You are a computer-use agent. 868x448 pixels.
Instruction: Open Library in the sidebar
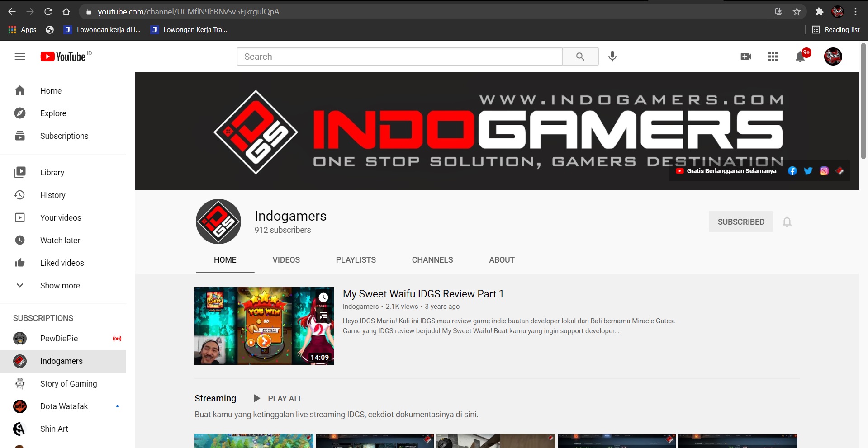pos(63,172)
